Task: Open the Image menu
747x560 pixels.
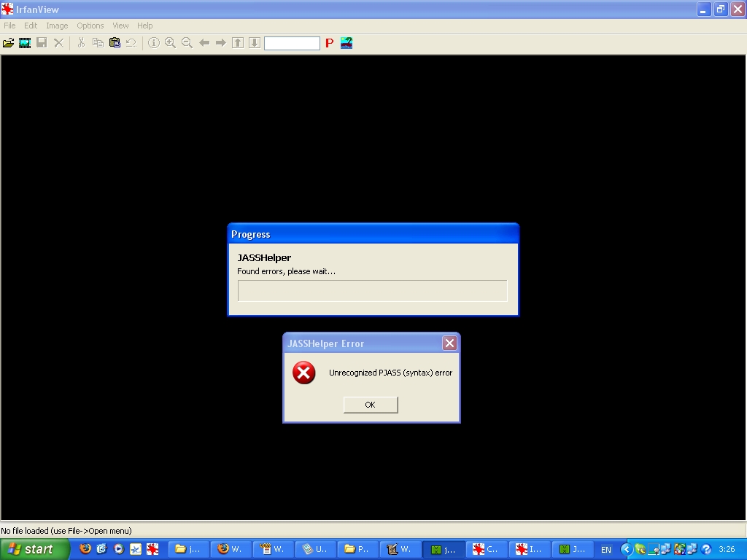Action: 57,26
